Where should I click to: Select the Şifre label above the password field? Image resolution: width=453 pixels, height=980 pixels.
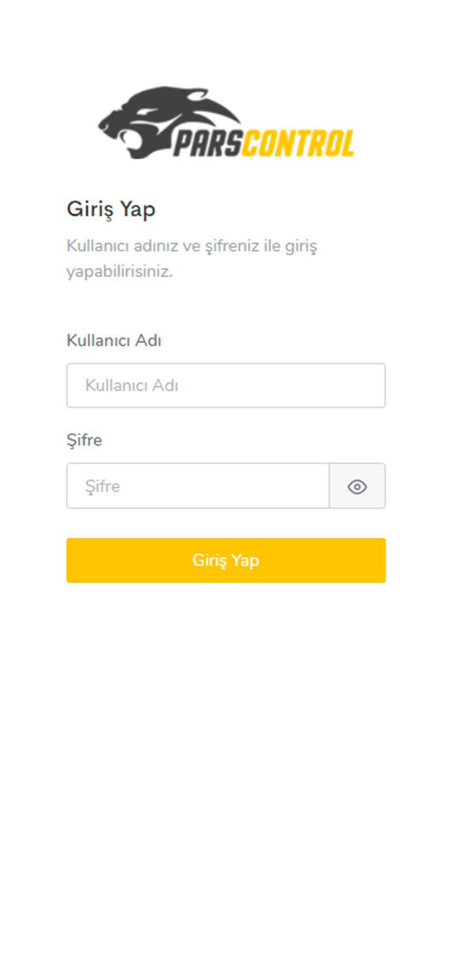[x=84, y=440]
